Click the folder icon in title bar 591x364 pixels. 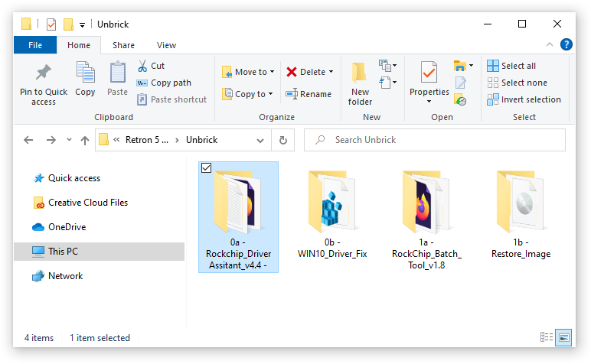pos(26,24)
